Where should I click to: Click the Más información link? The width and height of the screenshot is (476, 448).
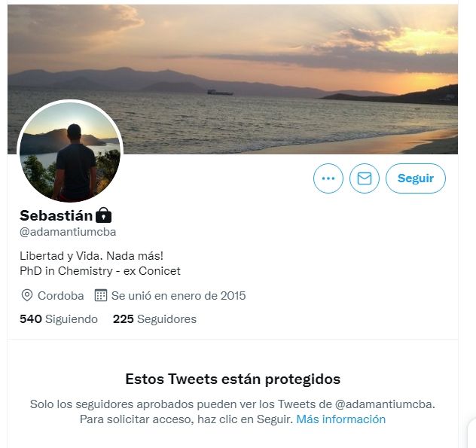point(341,419)
